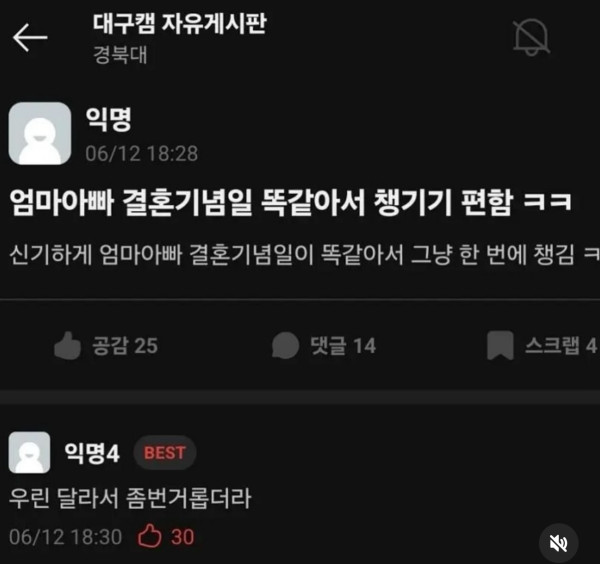
Task: Select the BEST badge on the comment
Action: 165,453
